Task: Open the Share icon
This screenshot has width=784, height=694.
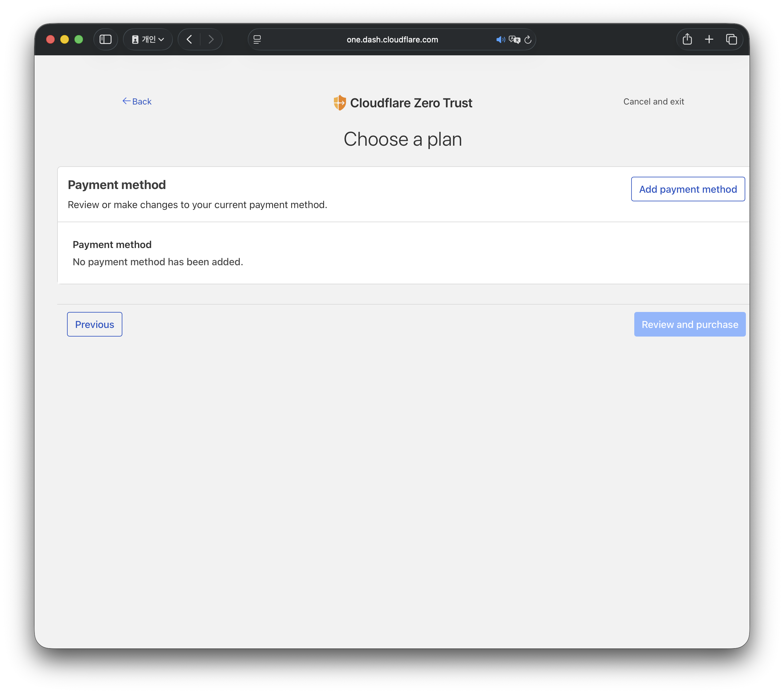Action: (687, 39)
